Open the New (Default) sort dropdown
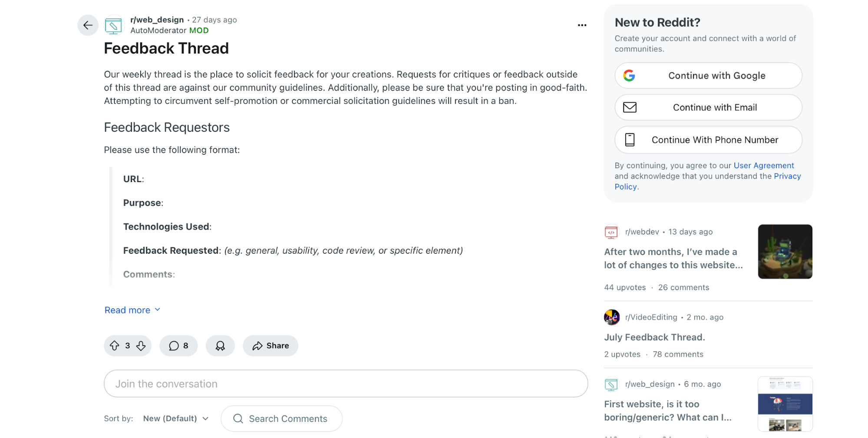 (x=176, y=418)
